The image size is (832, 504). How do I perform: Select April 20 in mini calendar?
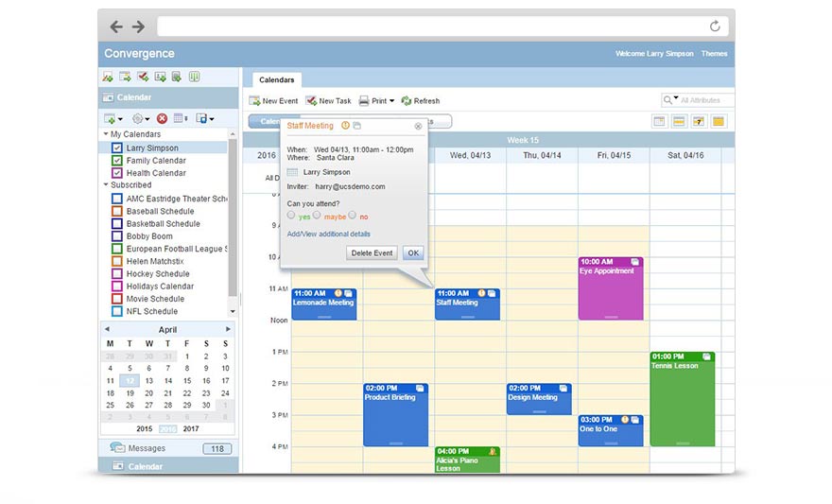click(148, 393)
